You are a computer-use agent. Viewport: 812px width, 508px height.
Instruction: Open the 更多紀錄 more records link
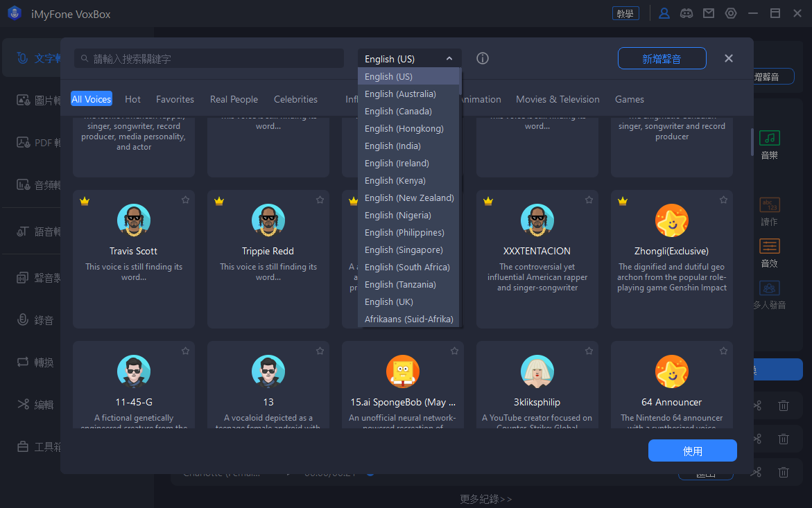click(x=486, y=499)
